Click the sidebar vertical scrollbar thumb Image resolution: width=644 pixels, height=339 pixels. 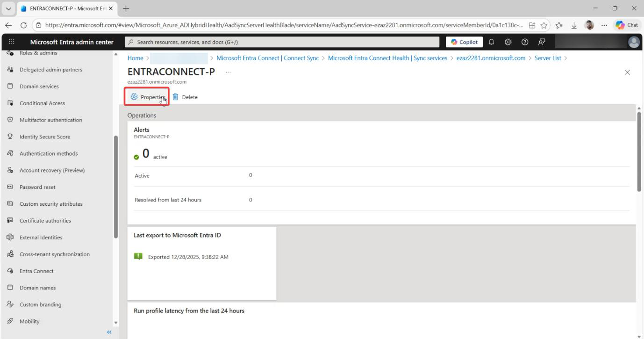coord(116,187)
